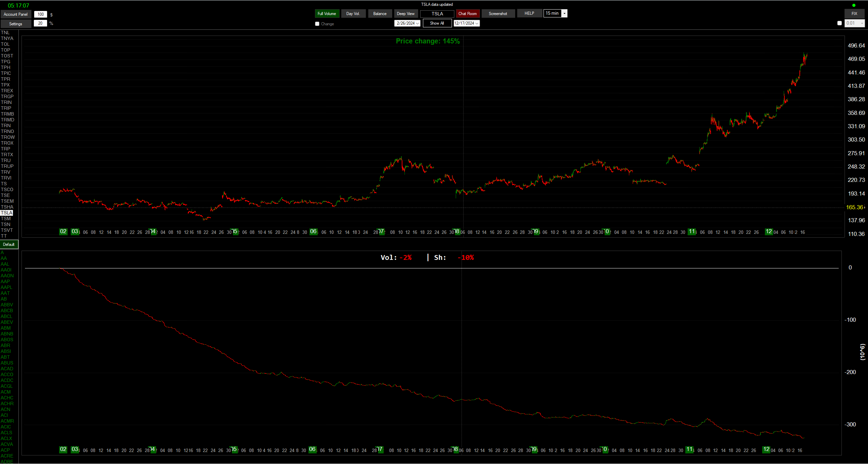The image size is (868, 464).
Task: Click the -300 volume axis label
Action: [851, 424]
